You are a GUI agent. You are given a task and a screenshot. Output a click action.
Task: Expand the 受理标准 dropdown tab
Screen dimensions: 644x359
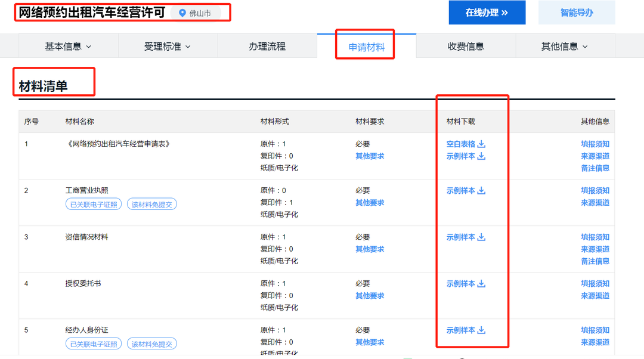pyautogui.click(x=167, y=47)
